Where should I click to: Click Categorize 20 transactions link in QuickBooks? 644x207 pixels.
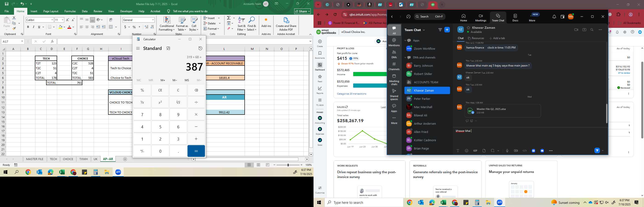(x=352, y=94)
